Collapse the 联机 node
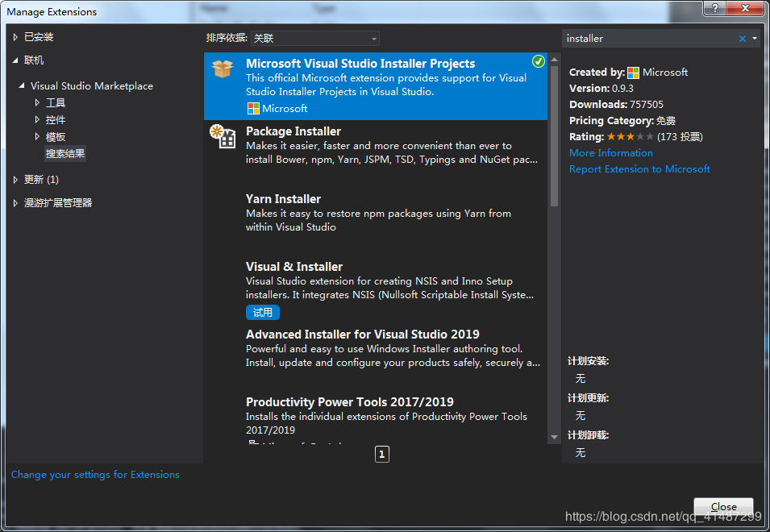The width and height of the screenshot is (770, 532). click(x=15, y=60)
